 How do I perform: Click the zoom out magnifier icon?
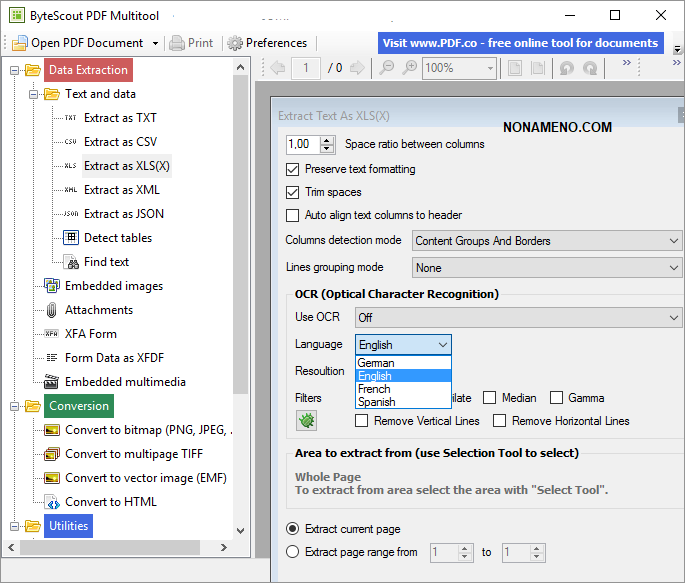(x=386, y=68)
